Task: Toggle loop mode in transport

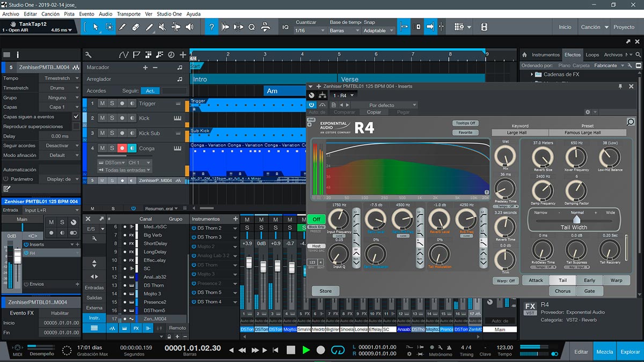Action: point(337,350)
